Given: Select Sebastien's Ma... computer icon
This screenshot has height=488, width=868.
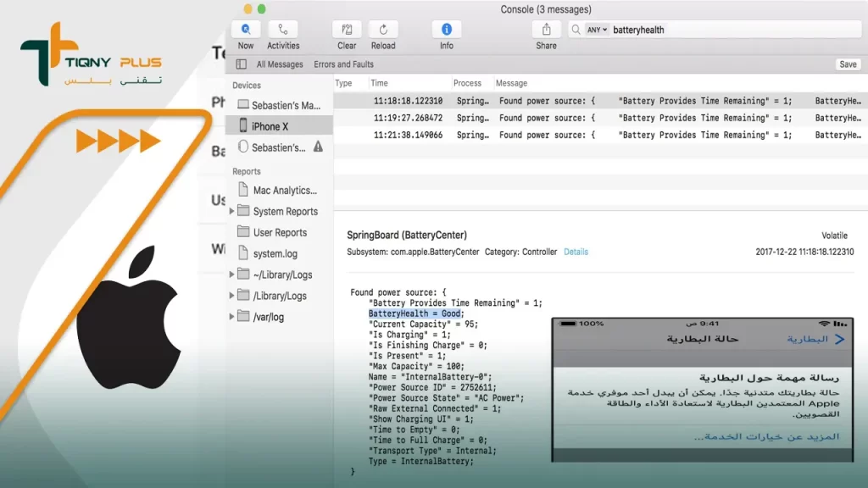Looking at the screenshot, I should (243, 104).
